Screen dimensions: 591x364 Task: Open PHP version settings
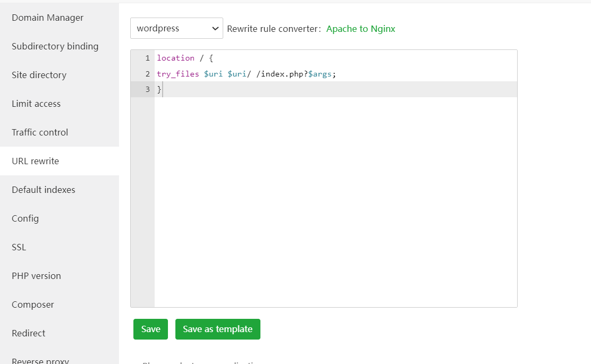[36, 276]
